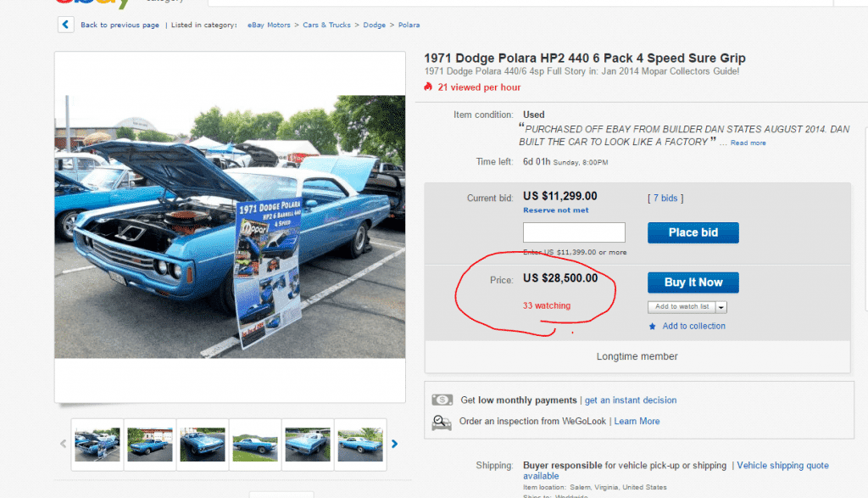
Task: Open Vehicle shipping quote link
Action: 782,466
